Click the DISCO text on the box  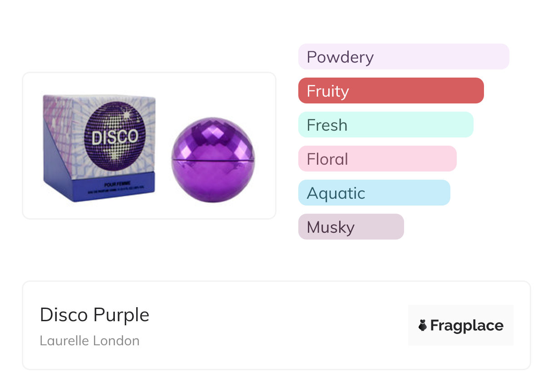tap(115, 137)
